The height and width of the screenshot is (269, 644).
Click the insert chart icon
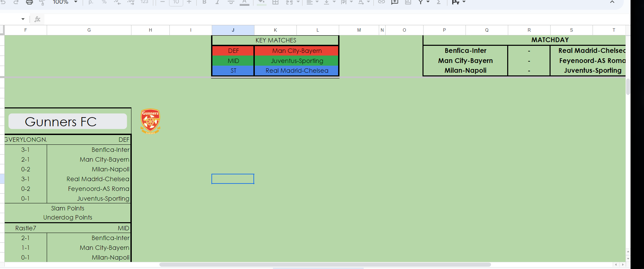click(408, 2)
